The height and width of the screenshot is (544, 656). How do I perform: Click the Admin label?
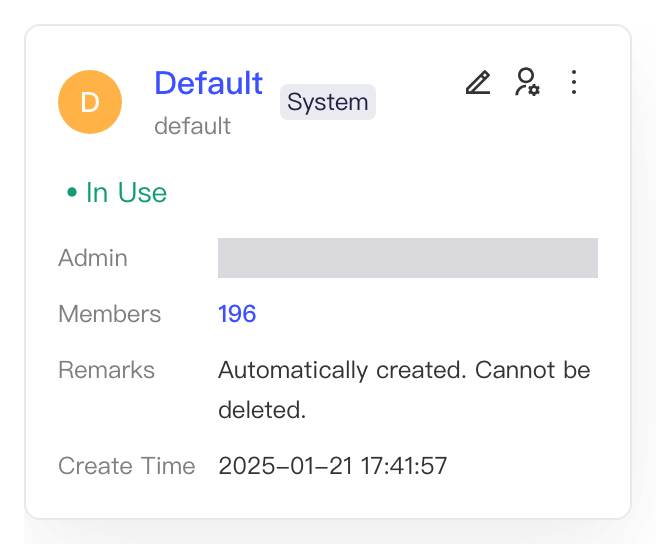point(93,258)
